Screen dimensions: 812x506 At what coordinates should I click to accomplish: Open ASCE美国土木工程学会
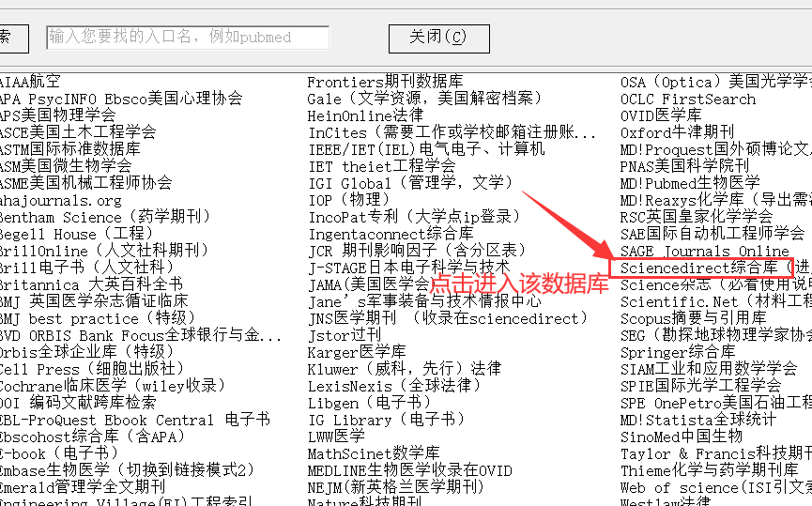(78, 132)
